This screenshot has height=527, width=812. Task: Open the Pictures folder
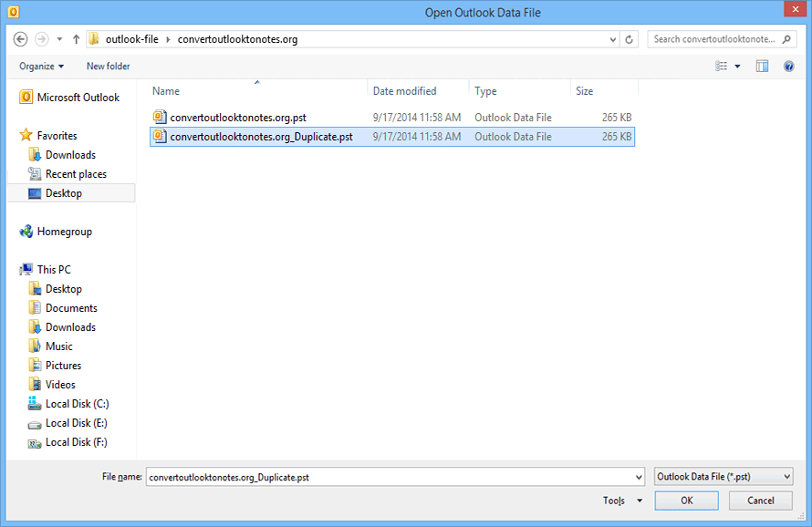[55, 366]
